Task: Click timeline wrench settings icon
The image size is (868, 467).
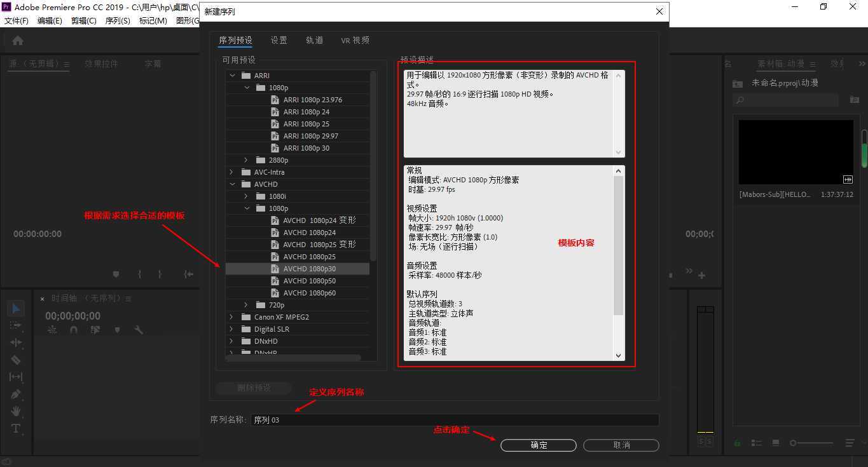Action: click(x=139, y=330)
